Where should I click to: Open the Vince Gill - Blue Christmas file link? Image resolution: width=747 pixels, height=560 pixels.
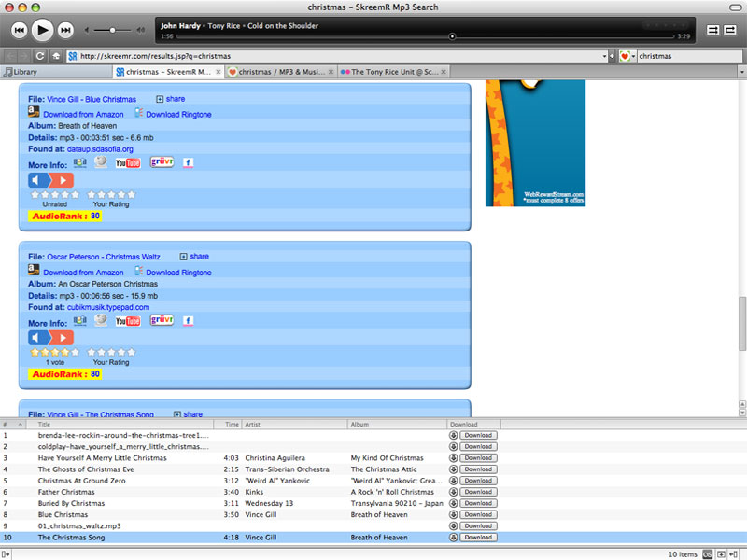point(92,99)
